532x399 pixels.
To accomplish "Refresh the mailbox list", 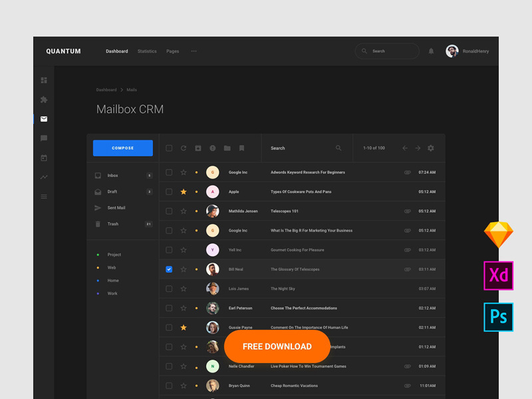I will (x=184, y=148).
